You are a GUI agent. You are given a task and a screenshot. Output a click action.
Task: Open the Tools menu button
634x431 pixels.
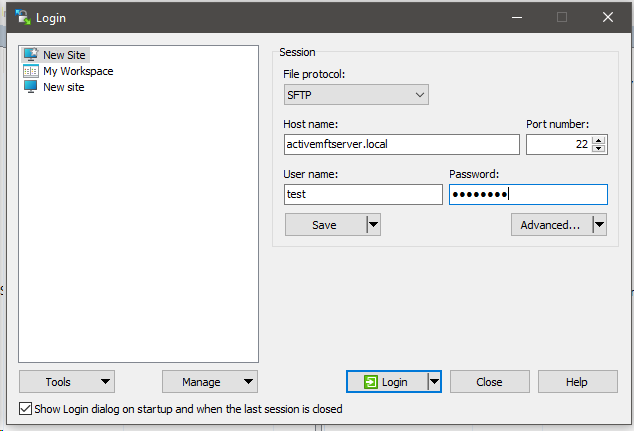point(66,382)
